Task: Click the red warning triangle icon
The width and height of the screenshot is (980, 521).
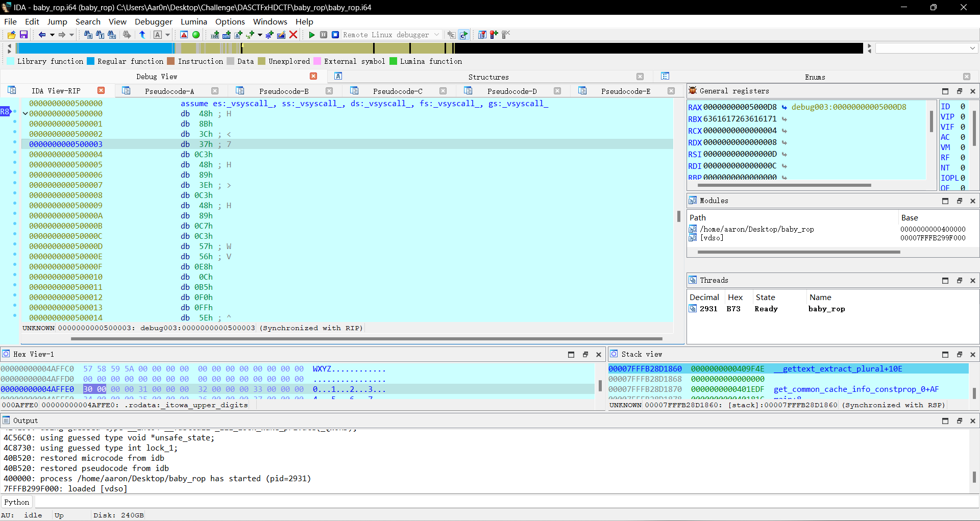Action: pos(184,35)
